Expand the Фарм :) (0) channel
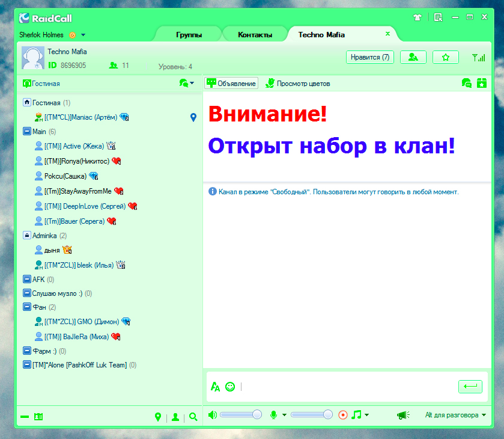Screen dimensions: 504x439 27,351
